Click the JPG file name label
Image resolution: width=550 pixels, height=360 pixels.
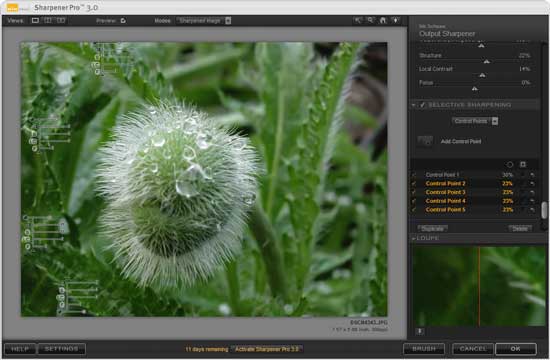pos(369,322)
